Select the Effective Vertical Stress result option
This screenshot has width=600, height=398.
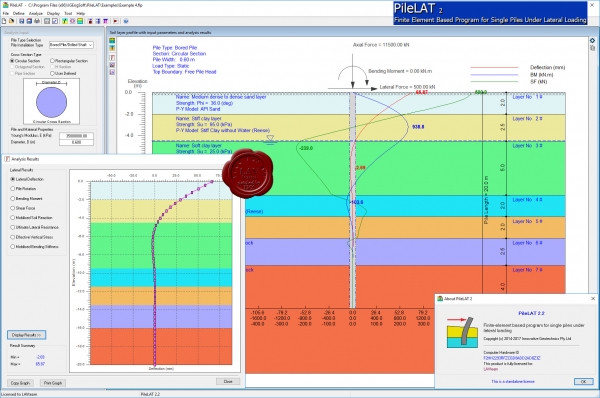click(x=13, y=237)
